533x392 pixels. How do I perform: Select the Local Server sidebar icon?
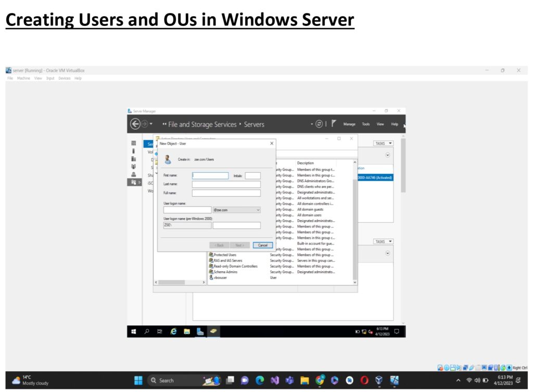coord(134,151)
